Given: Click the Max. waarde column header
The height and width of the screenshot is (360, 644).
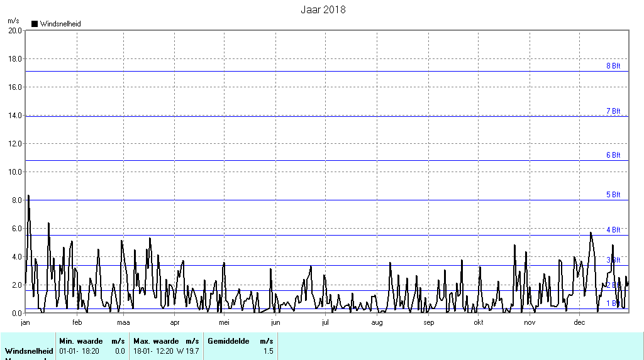Looking at the screenshot, I should pyautogui.click(x=156, y=341).
